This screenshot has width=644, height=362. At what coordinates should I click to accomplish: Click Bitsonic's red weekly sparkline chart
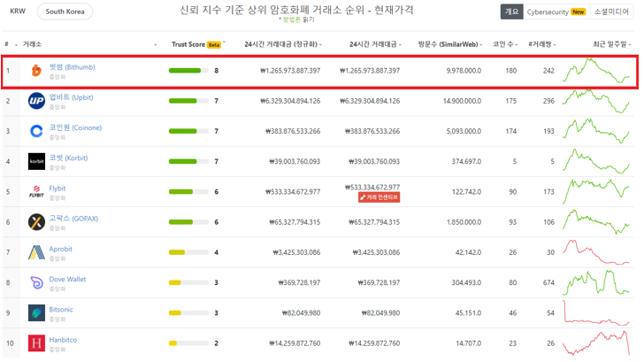[x=596, y=312]
